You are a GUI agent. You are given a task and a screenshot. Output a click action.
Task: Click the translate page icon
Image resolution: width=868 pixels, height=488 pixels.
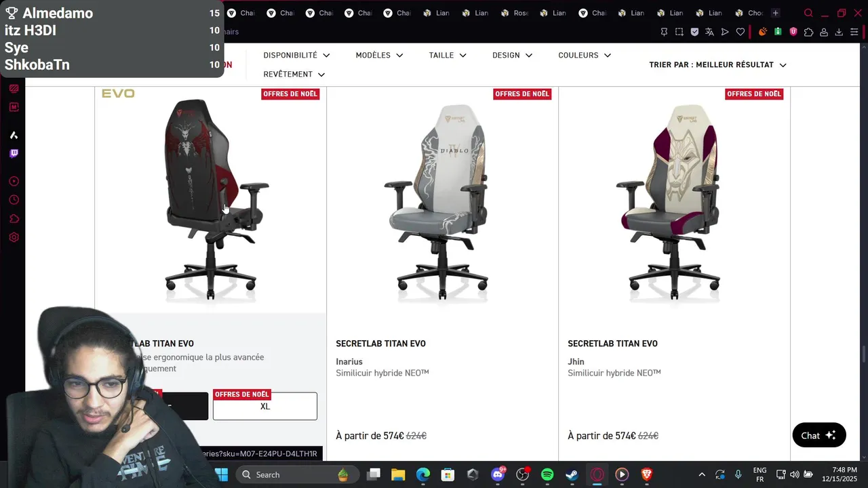tap(709, 32)
